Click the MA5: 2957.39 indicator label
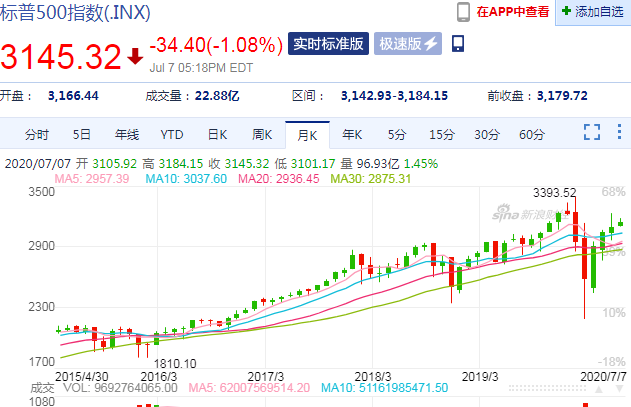Image resolution: width=631 pixels, height=407 pixels. coord(92,179)
